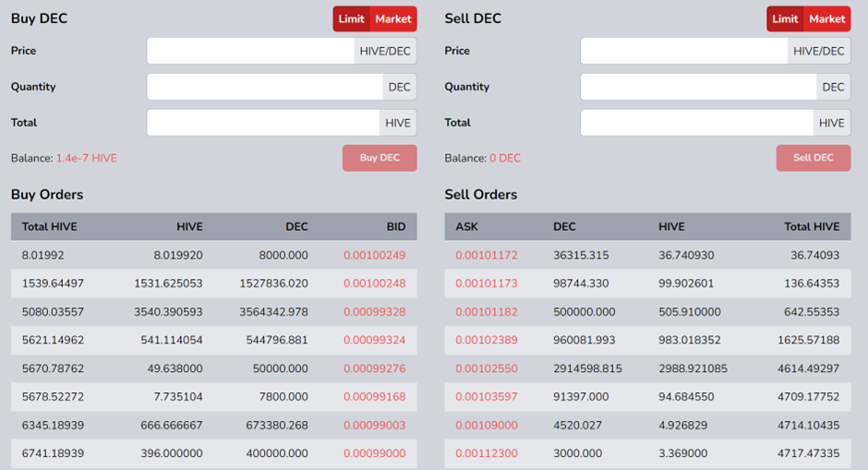Select ask price 0.00102389
This screenshot has height=470, width=868.
tap(487, 340)
